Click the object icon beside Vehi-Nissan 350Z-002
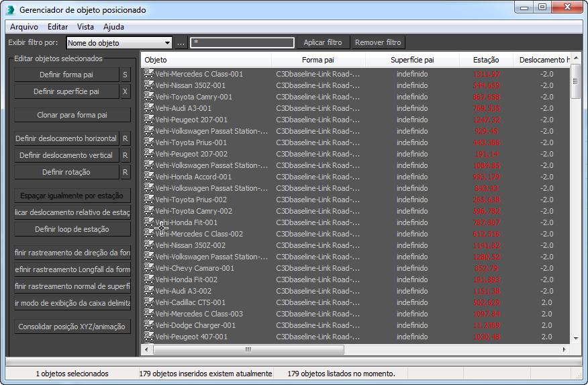The image size is (588, 385). [148, 245]
